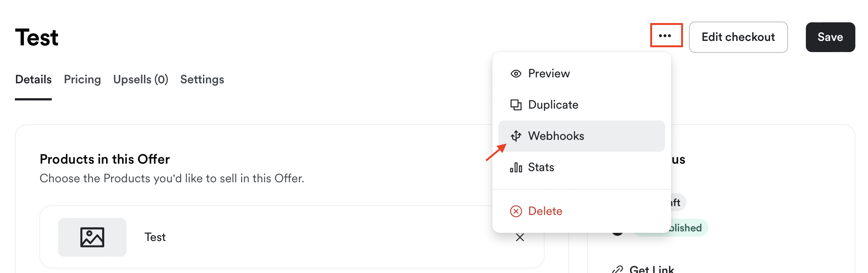
Task: Click the red Delete circle icon
Action: click(x=516, y=211)
